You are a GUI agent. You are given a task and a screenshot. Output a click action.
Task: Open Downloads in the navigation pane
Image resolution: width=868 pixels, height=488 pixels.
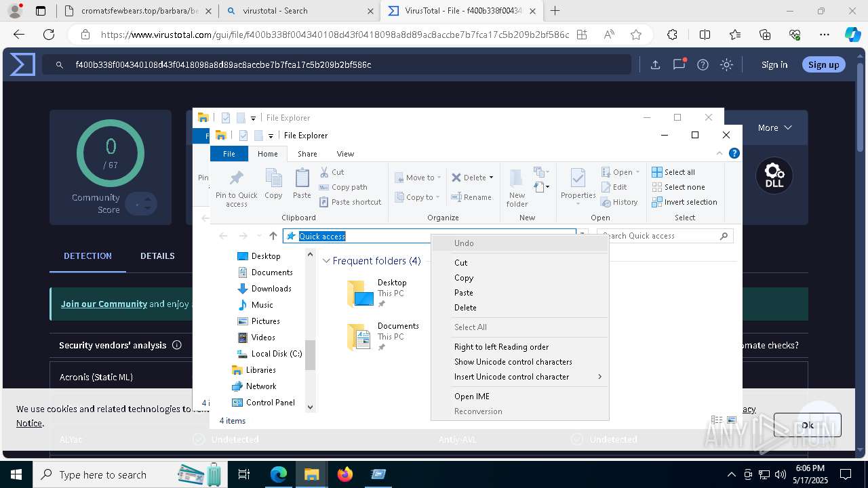[264, 288]
